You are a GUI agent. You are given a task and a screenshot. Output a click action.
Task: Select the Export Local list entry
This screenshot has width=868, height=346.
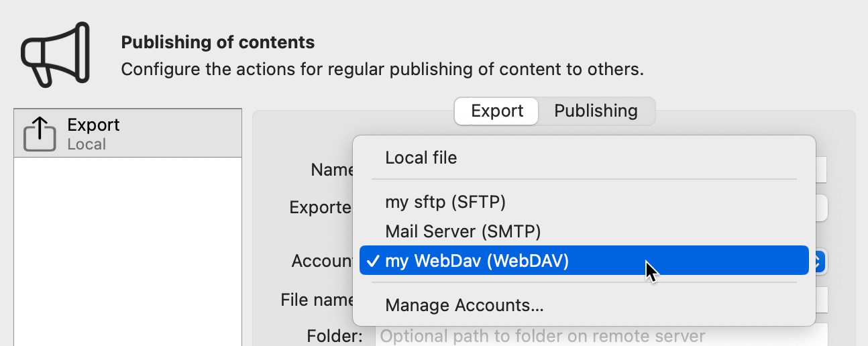(127, 133)
